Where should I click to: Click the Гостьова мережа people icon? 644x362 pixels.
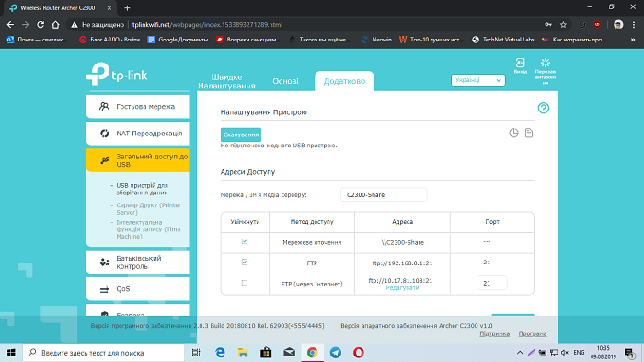(x=104, y=107)
